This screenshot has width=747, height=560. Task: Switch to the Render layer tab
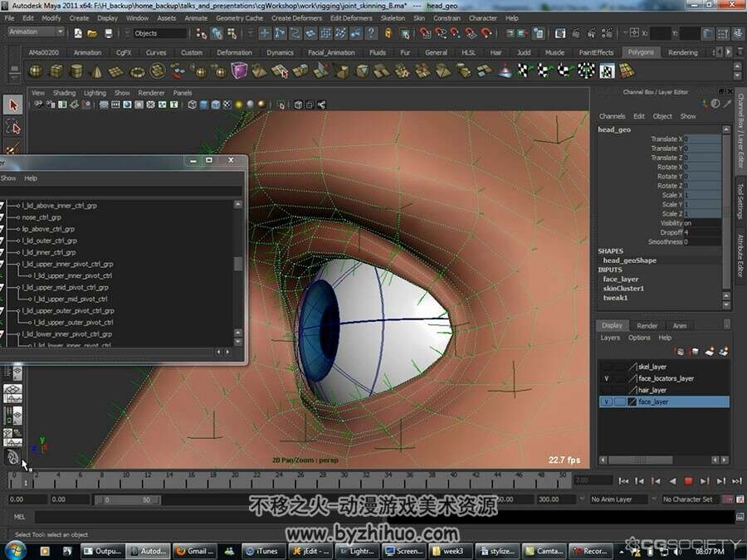pos(647,326)
